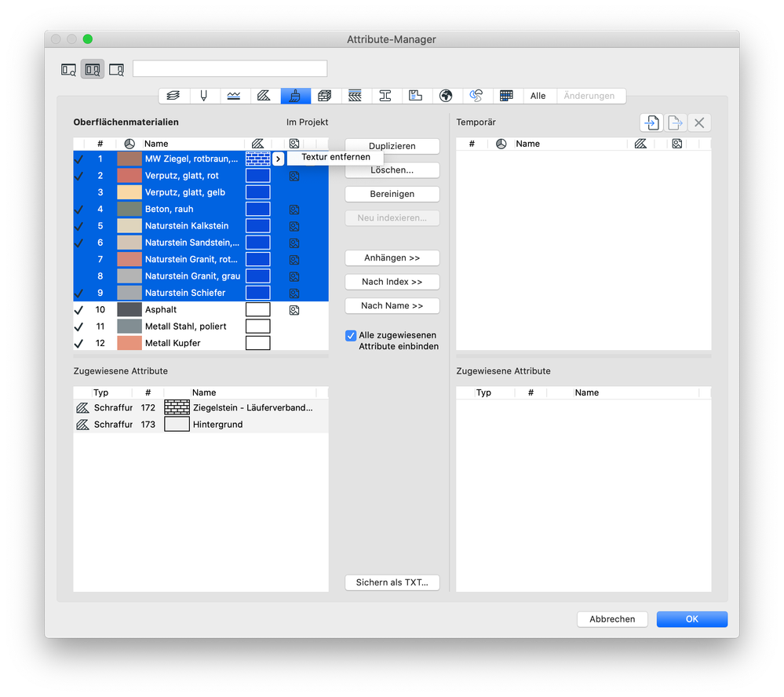The image size is (784, 697).
Task: Sort Im Projekt list by Name header
Action: pos(194,144)
